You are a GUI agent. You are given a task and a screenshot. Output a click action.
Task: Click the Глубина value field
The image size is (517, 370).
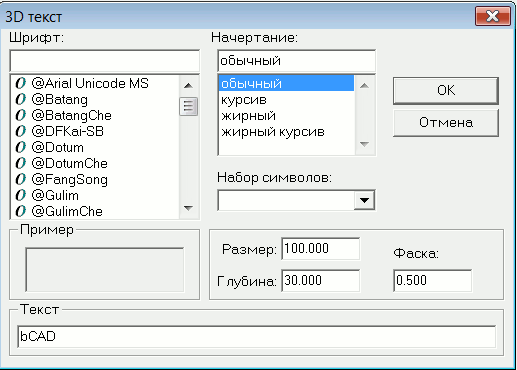pos(321,281)
